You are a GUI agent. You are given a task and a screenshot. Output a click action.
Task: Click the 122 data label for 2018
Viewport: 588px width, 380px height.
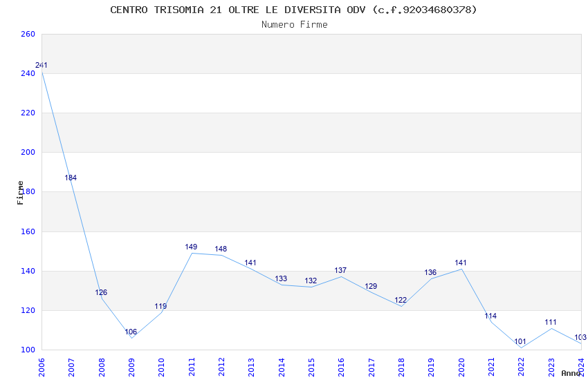(401, 301)
